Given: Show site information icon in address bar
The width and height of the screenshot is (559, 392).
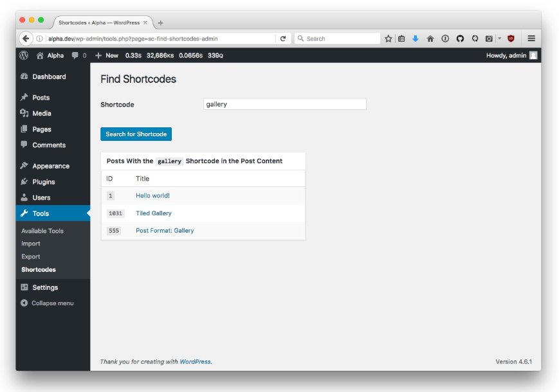Looking at the screenshot, I should coord(40,39).
